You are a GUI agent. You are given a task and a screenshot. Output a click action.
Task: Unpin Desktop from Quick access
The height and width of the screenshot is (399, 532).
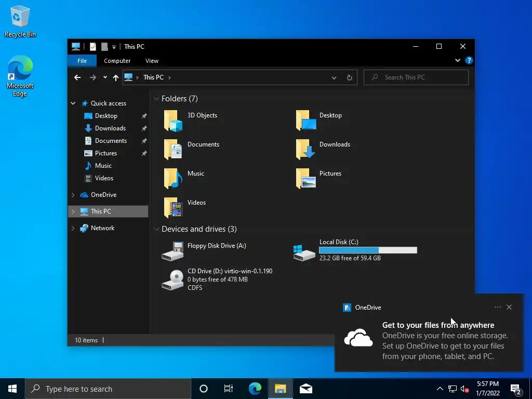(x=144, y=116)
